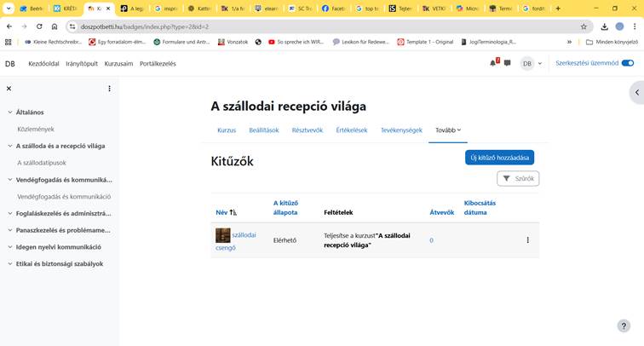Reload the current page
This screenshot has height=346, width=644.
(x=39, y=26)
